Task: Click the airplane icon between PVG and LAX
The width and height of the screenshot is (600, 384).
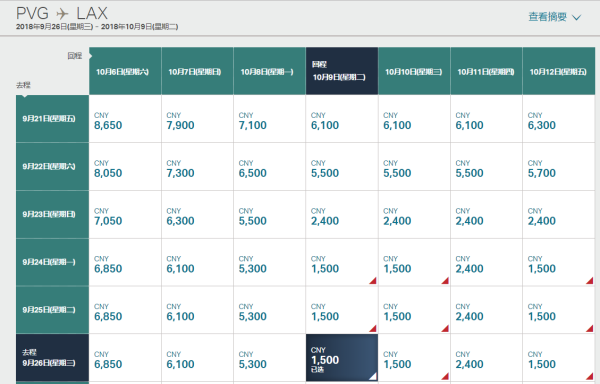Action: 62,14
